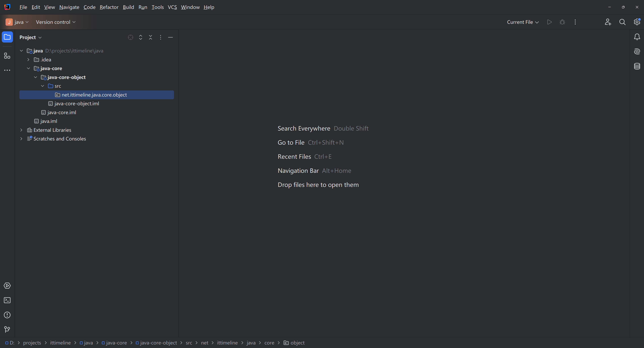Open the Structure tool window icon

7,56
